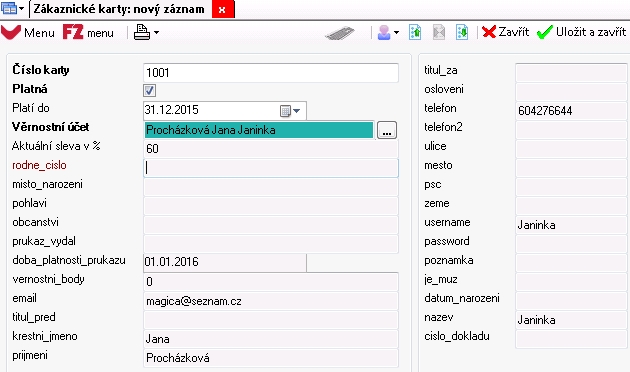Click the telefon2 input field
This screenshot has width=630, height=372.
click(x=571, y=130)
